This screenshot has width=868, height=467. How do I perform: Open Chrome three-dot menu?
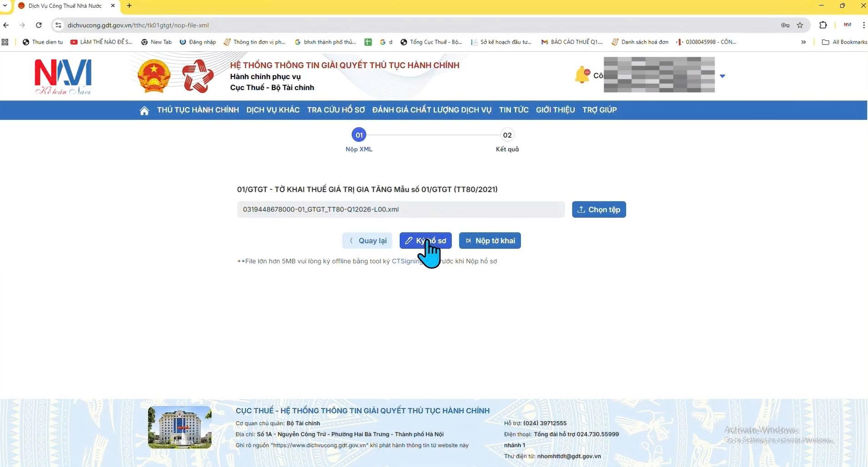[x=863, y=25]
